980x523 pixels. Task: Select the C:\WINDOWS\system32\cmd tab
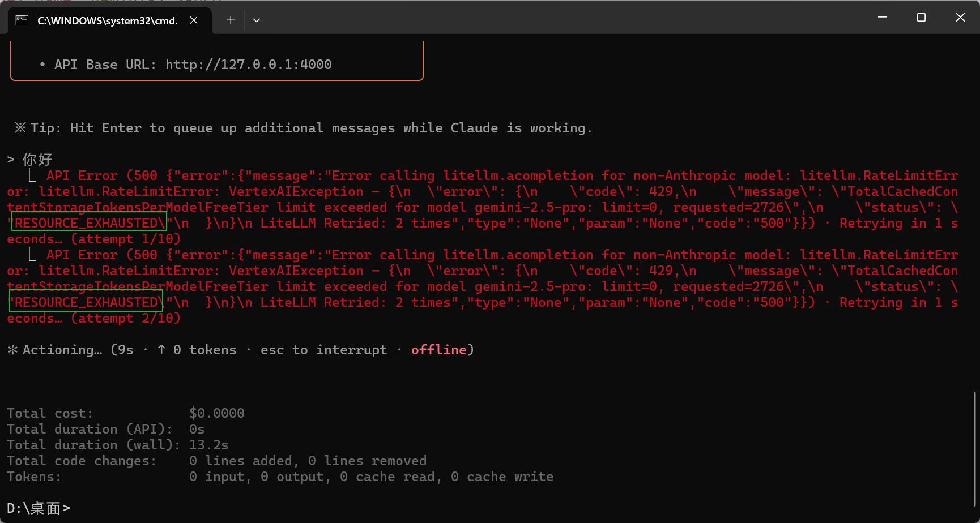108,20
